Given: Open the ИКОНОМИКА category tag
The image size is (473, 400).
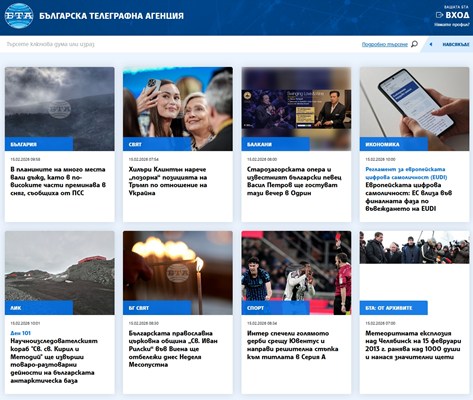Looking at the screenshot, I should tap(394, 144).
